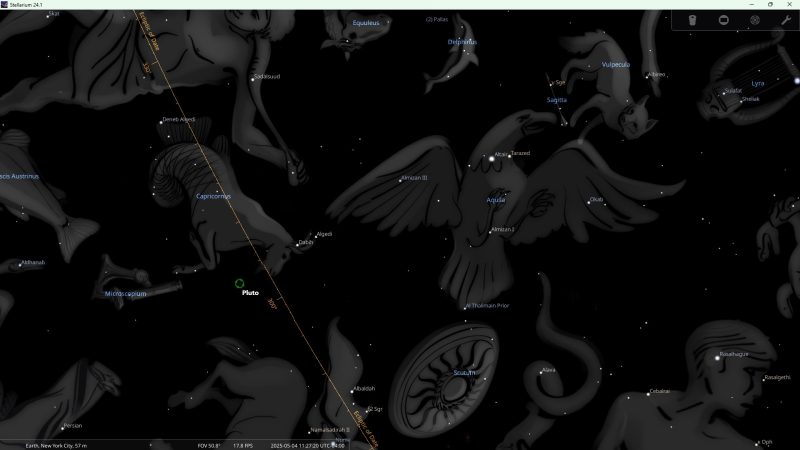Click the Skat star label
This screenshot has width=800, height=450.
[x=54, y=14]
